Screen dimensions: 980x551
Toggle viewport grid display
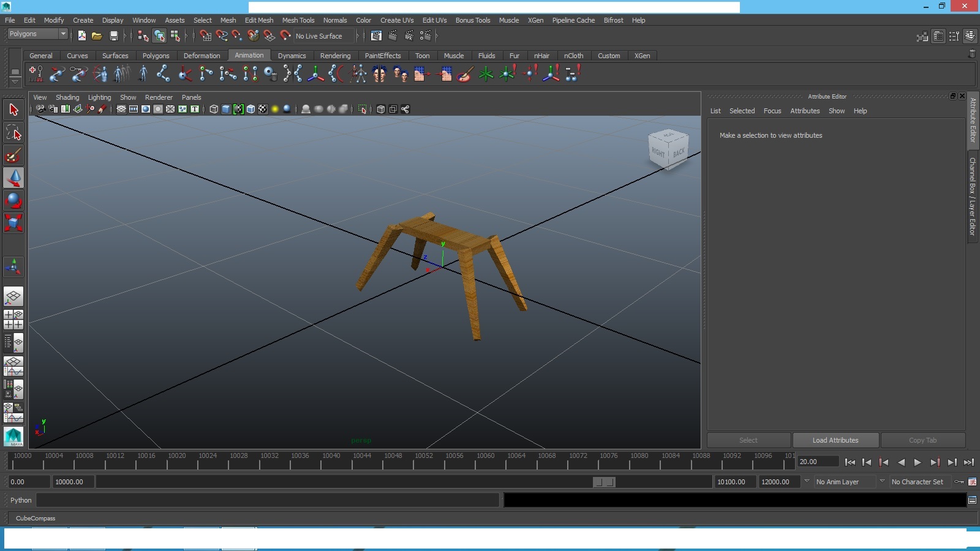point(121,109)
